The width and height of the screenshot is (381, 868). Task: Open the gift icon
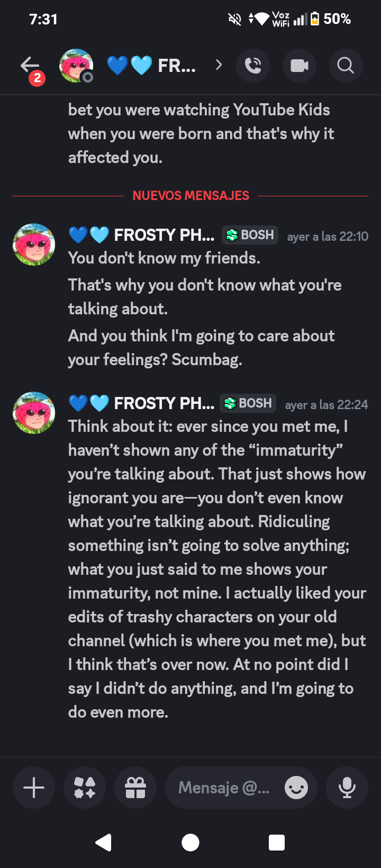click(x=135, y=788)
